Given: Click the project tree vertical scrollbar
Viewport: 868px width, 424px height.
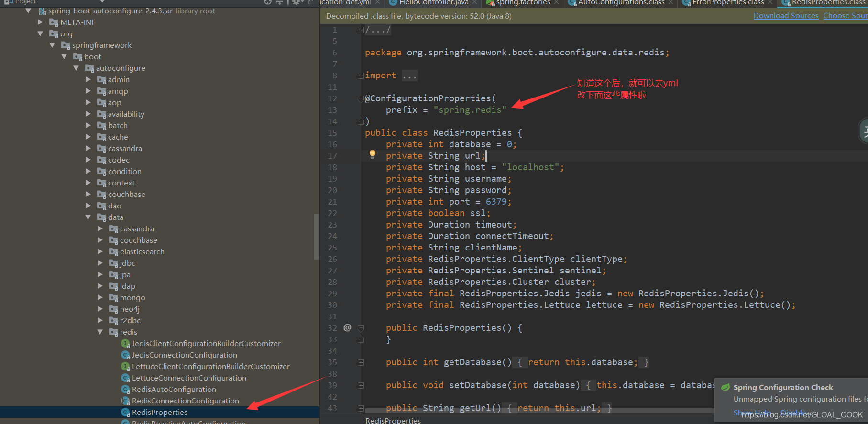Looking at the screenshot, I should pos(316,237).
